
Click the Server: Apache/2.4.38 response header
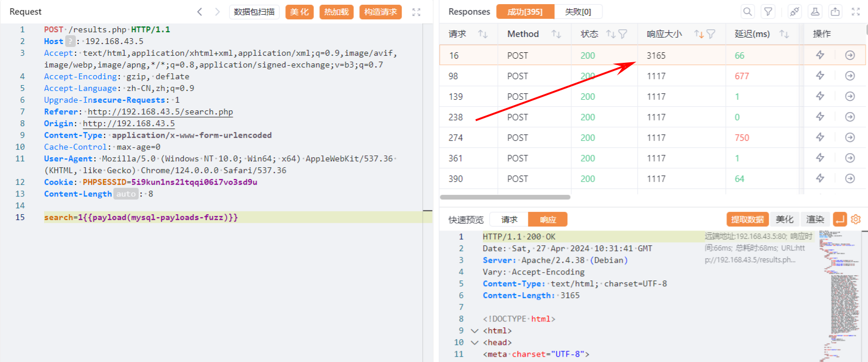pos(556,260)
